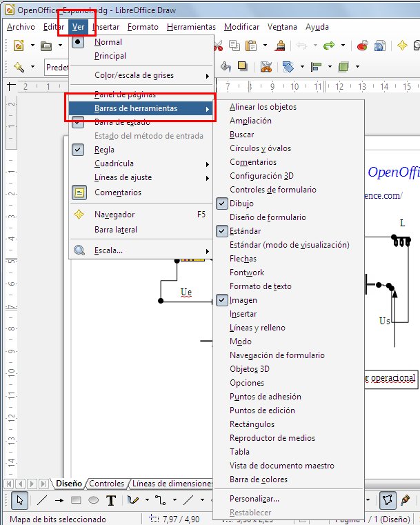Viewport: 420px width, 525px height.
Task: Click the Chart icon in the toolbar
Action: 363,46
